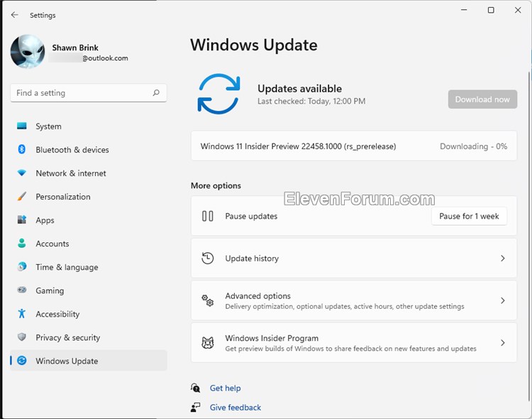Viewport: 532px width, 419px height.
Task: Click the Windows Insider Program cat icon
Action: pyautogui.click(x=208, y=342)
